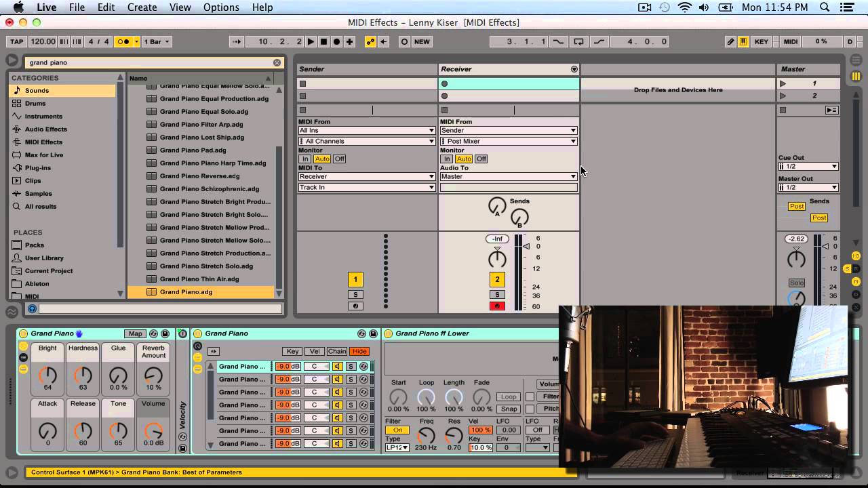The height and width of the screenshot is (488, 868).
Task: Toggle Receiver track activator button 2
Action: click(497, 279)
